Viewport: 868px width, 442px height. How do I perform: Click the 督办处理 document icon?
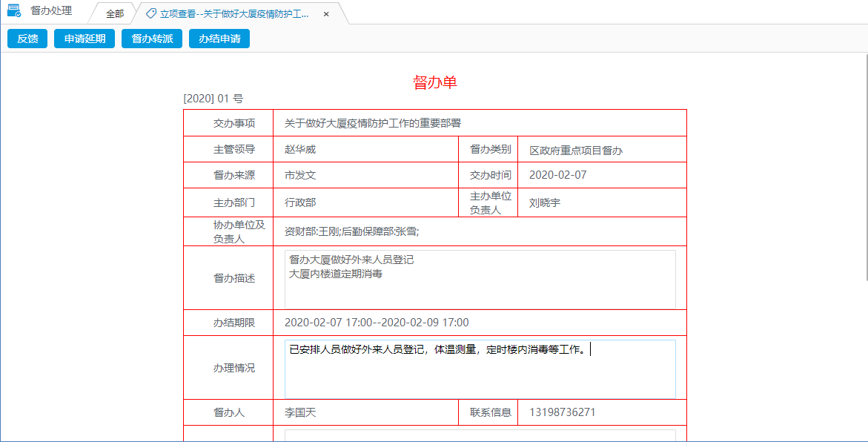(x=13, y=10)
